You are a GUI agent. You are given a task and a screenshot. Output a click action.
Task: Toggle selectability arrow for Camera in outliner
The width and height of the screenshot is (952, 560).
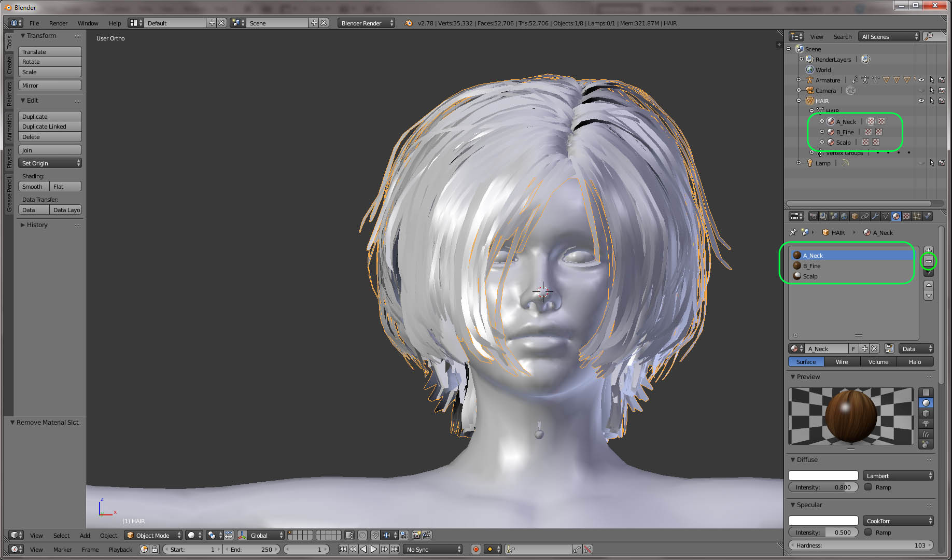[x=932, y=90]
